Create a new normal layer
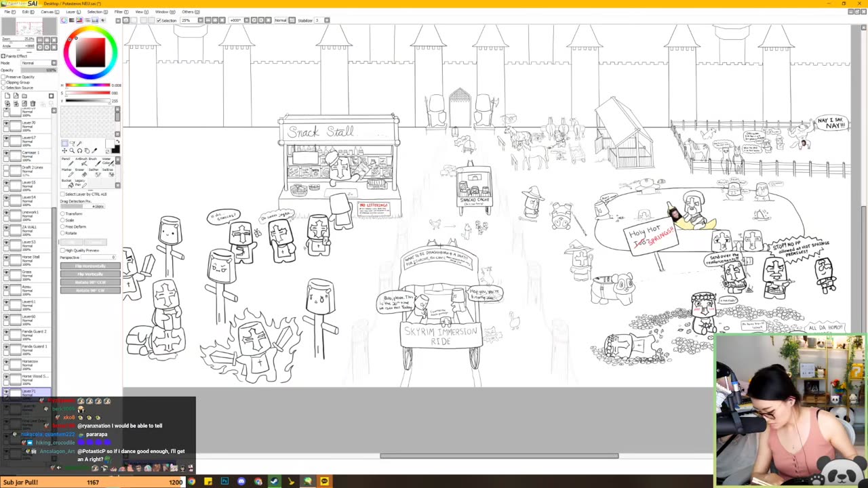 point(7,96)
